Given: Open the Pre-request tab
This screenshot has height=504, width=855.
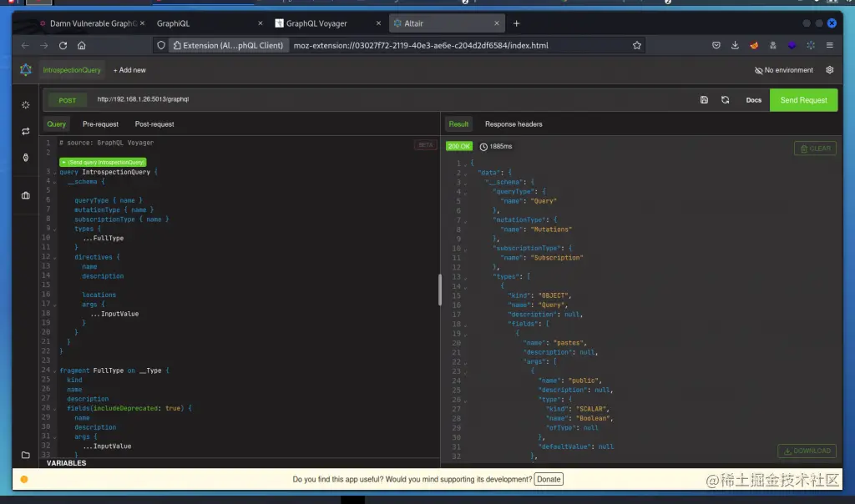Looking at the screenshot, I should [x=100, y=124].
